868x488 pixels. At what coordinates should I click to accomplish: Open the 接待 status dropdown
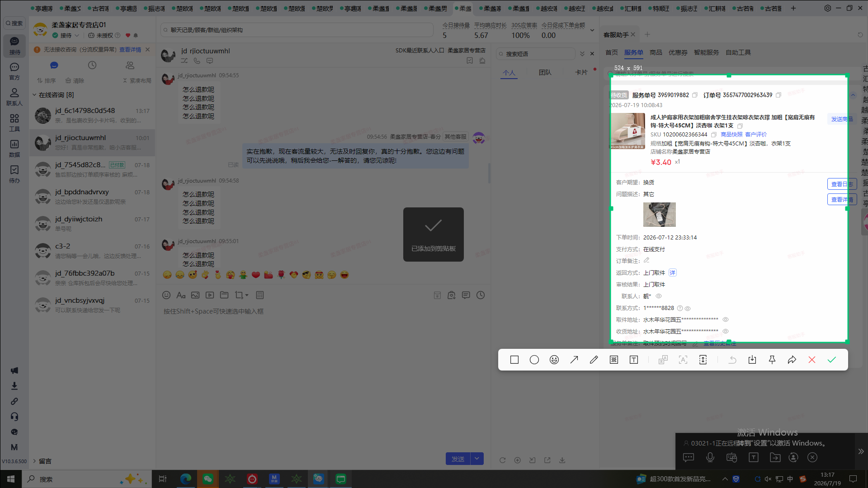coord(66,35)
